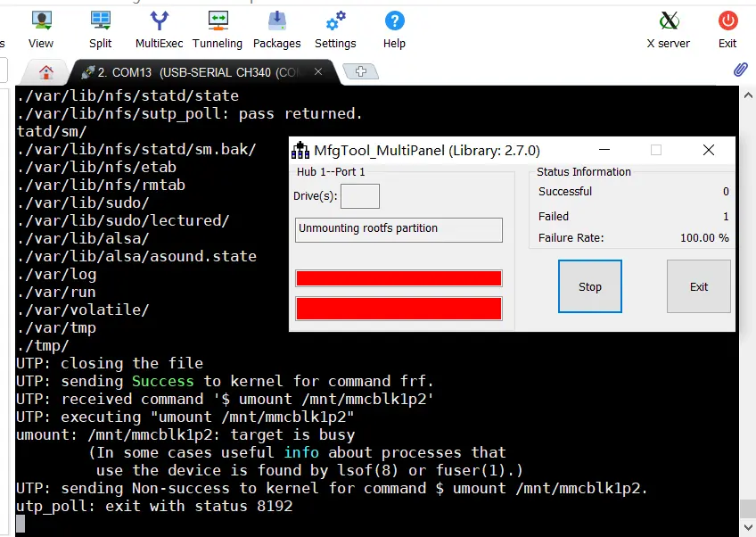Click terminal scrollbar down arrow
The height and width of the screenshot is (537, 756).
(x=748, y=527)
